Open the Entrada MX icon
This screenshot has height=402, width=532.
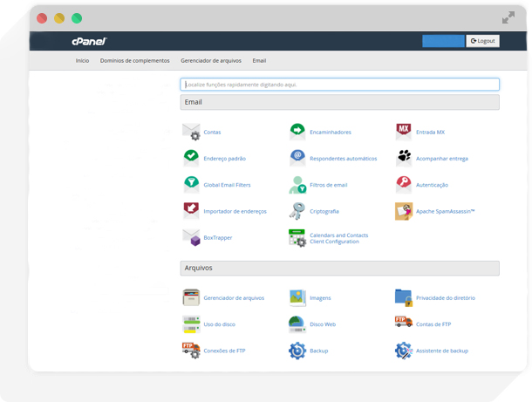click(x=404, y=132)
